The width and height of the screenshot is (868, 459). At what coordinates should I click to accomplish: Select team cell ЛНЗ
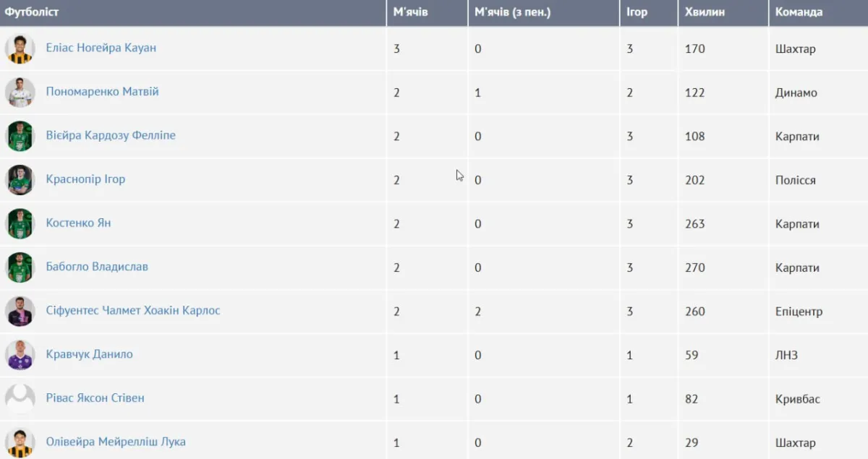pyautogui.click(x=786, y=356)
